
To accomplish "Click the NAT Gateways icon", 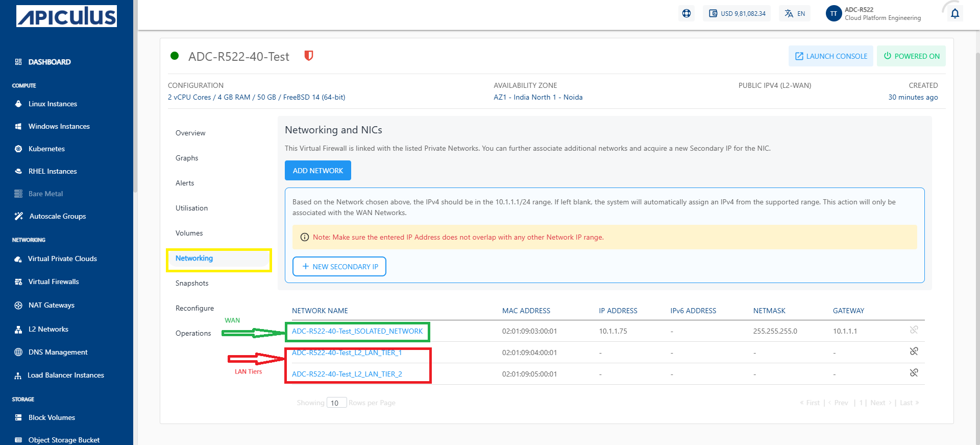I will coord(18,305).
